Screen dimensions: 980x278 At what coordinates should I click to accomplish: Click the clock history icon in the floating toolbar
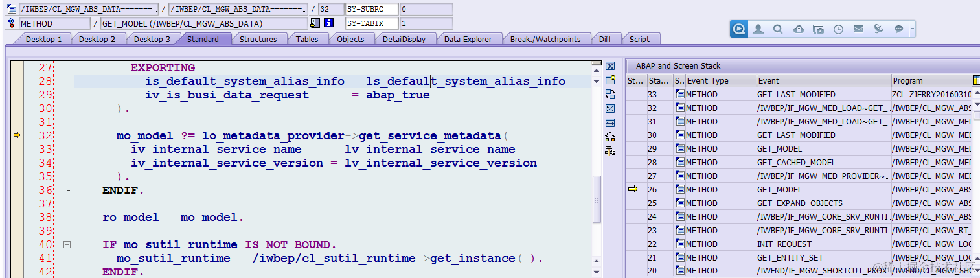click(x=839, y=29)
